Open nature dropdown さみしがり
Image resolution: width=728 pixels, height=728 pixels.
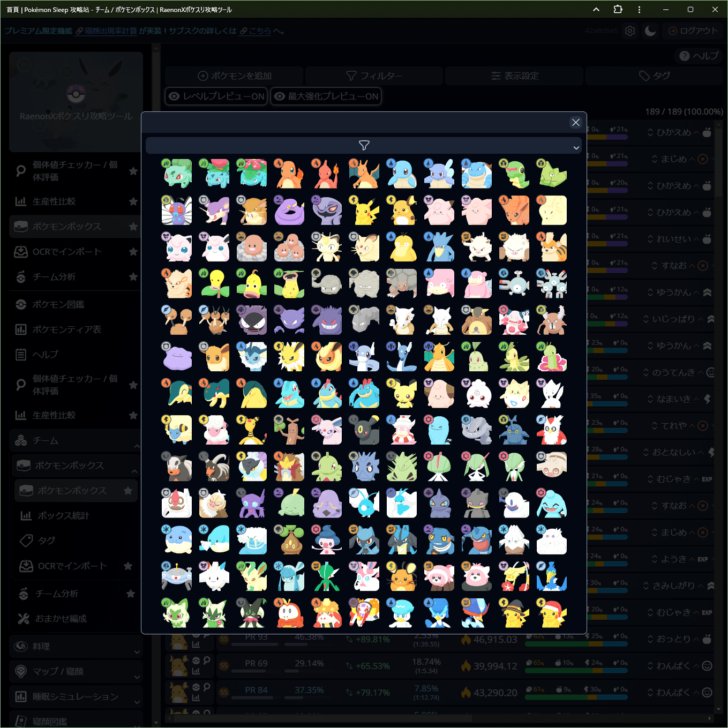pyautogui.click(x=673, y=586)
